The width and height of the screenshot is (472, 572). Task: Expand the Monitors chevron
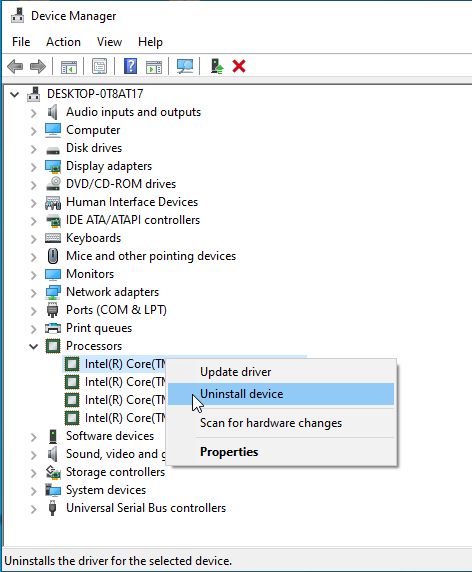click(x=33, y=275)
